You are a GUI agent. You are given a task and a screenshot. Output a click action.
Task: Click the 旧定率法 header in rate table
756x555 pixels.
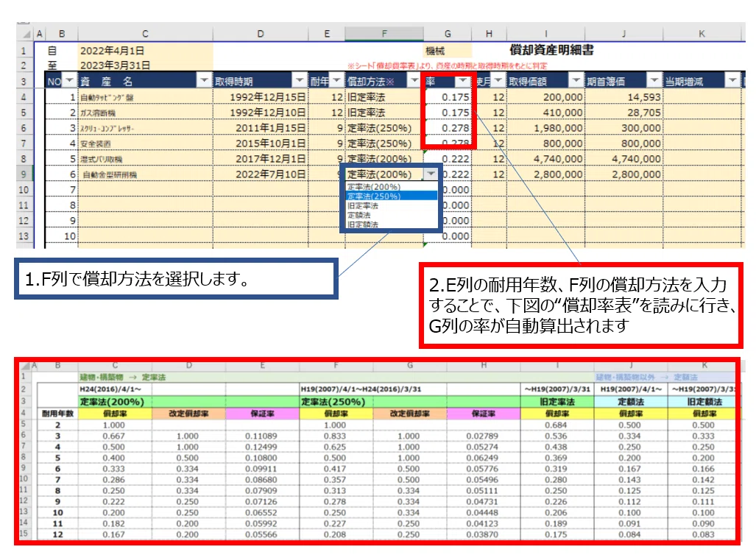(x=557, y=402)
